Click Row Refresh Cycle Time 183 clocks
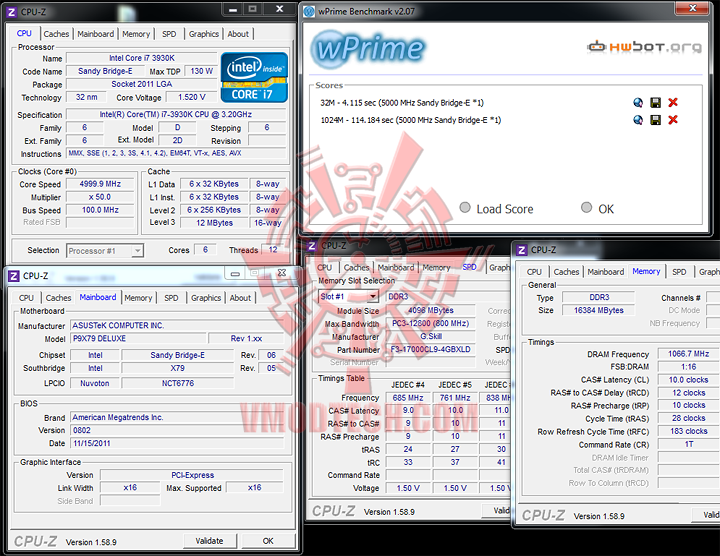 (688, 431)
